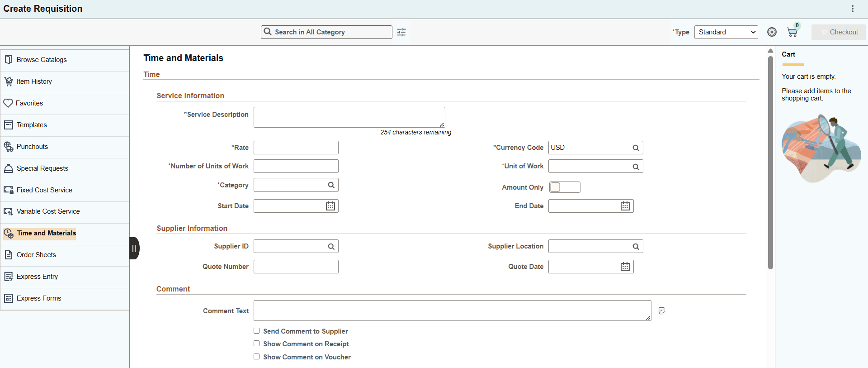Viewport: 868px width, 368px height.
Task: Open Browse Catalogs in the sidebar
Action: [x=65, y=60]
